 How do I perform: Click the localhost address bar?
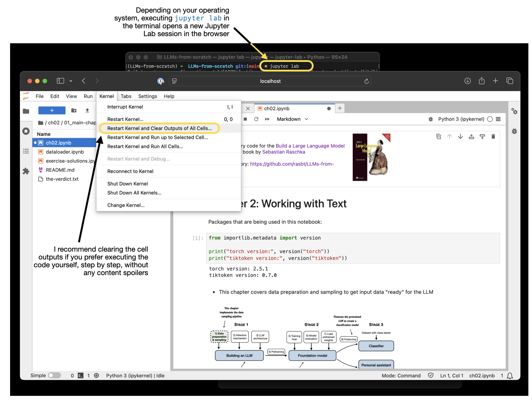click(270, 81)
